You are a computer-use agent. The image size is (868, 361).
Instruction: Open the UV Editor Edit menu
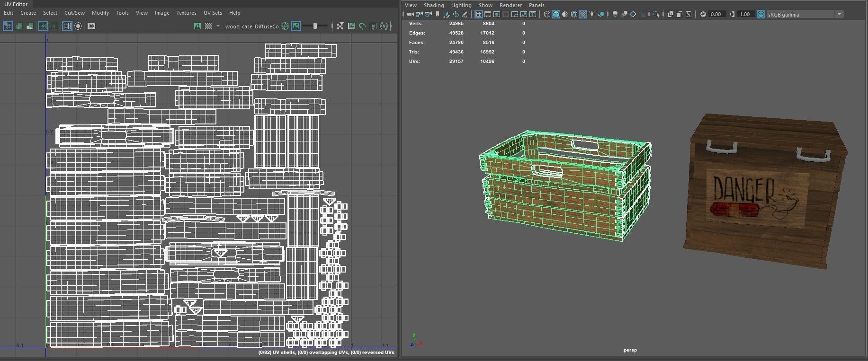[x=9, y=13]
